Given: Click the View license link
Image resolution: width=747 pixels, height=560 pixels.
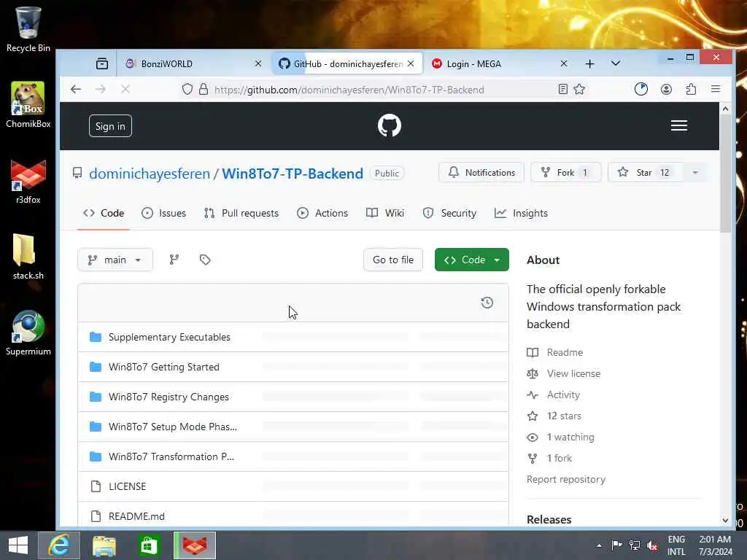Looking at the screenshot, I should point(573,374).
